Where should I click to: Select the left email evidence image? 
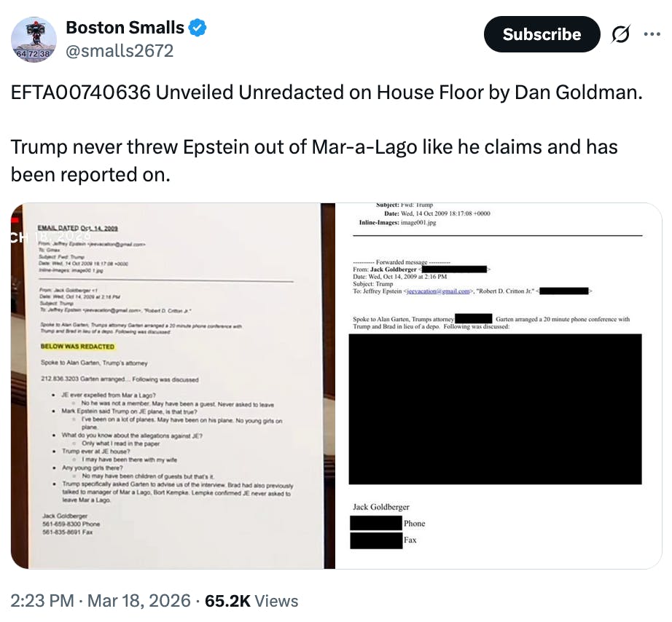pos(175,386)
